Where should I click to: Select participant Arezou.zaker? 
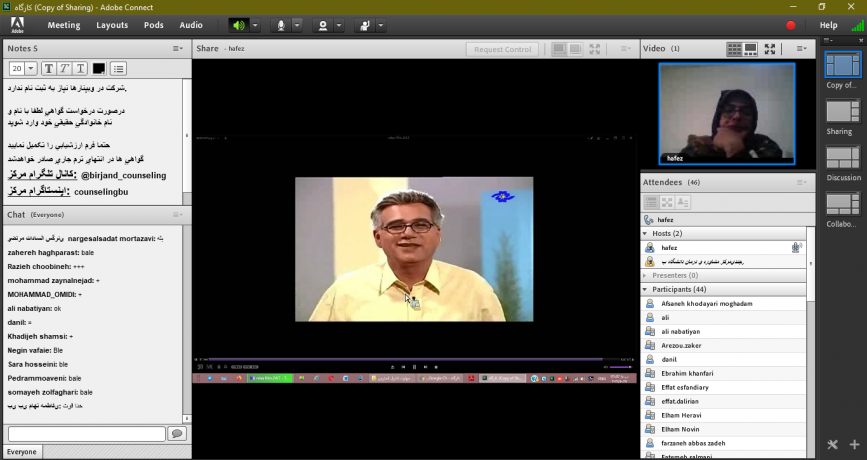[x=724, y=346]
